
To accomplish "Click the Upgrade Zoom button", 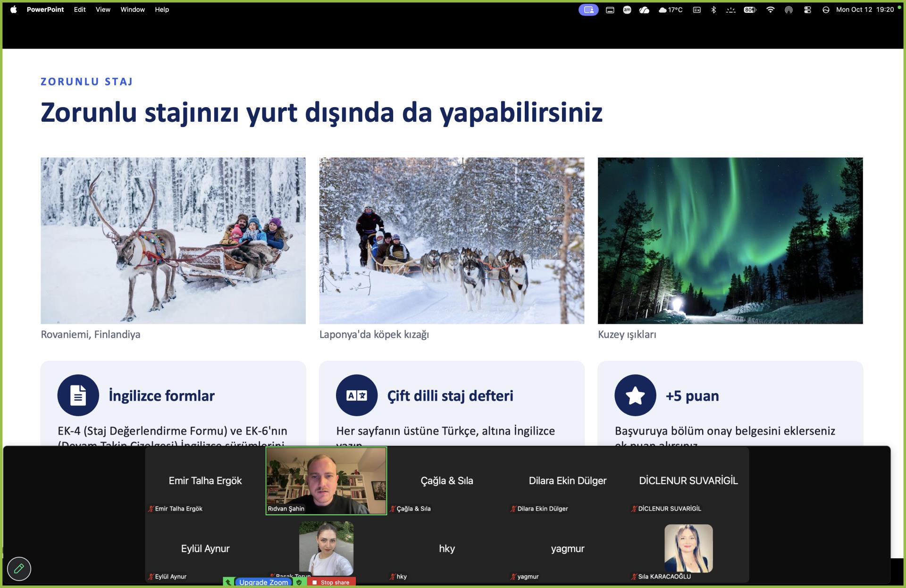I will click(263, 582).
